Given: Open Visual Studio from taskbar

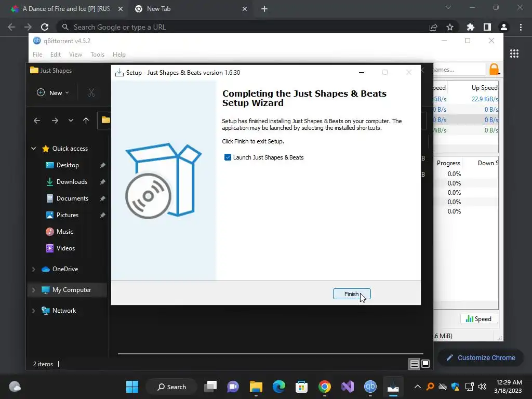Looking at the screenshot, I should tap(348, 387).
